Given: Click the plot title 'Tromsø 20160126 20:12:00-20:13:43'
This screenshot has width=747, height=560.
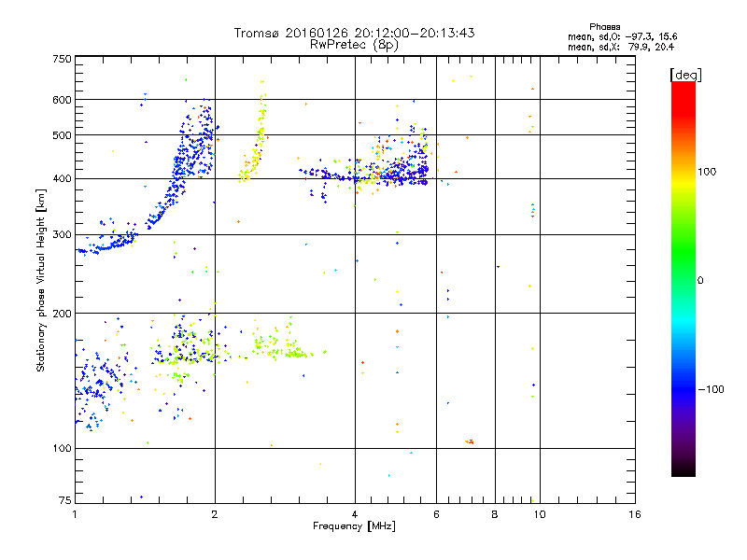Looking at the screenshot, I should click(354, 33).
